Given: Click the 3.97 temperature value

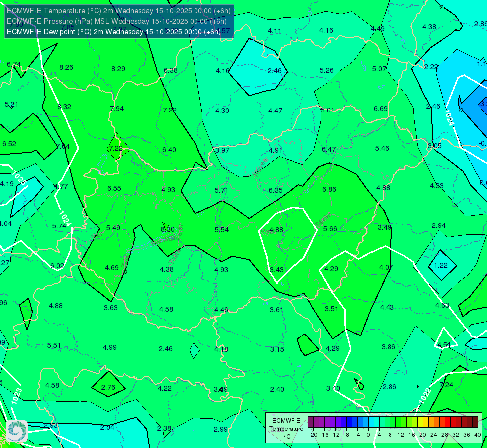Looking at the screenshot, I should 222,150.
